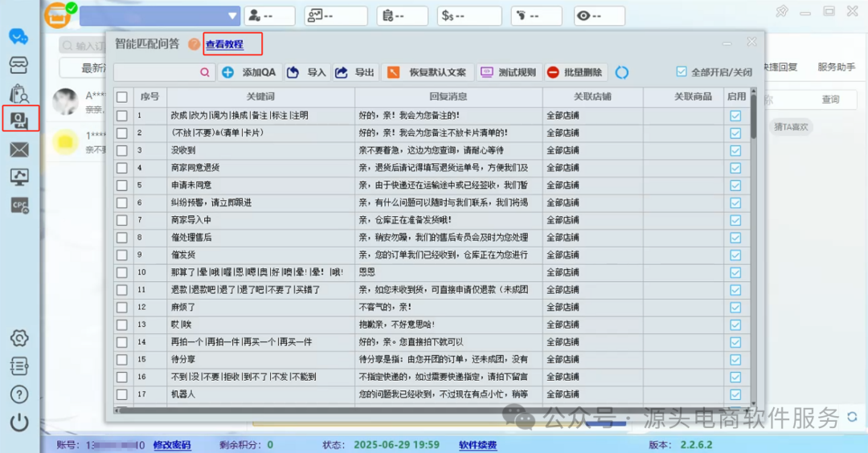
Task: Click the table horizontal scrollbar
Action: pos(432,410)
